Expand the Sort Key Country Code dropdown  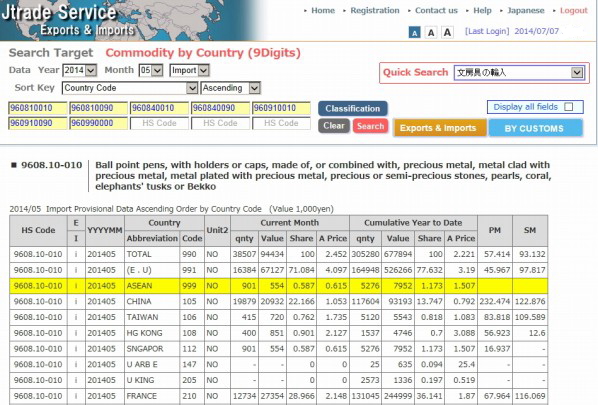pos(130,88)
